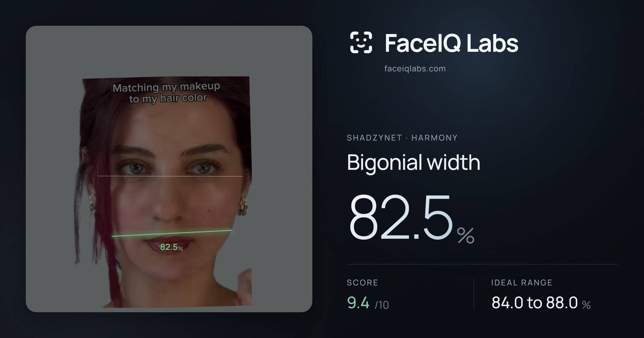Click the green bigonial measurement line
Image resolution: width=644 pixels, height=338 pixels.
pyautogui.click(x=172, y=233)
